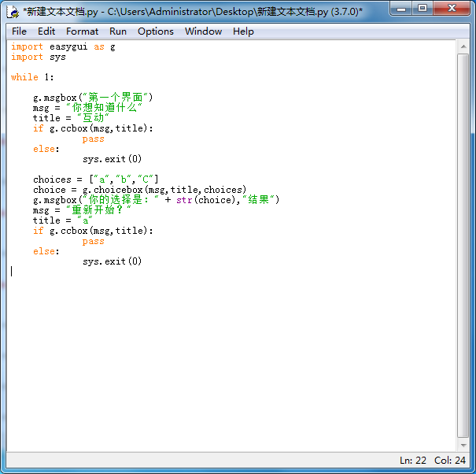This screenshot has height=474, width=476.
Task: Click the g.msgbox("第一个界面") line
Action: 93,98
